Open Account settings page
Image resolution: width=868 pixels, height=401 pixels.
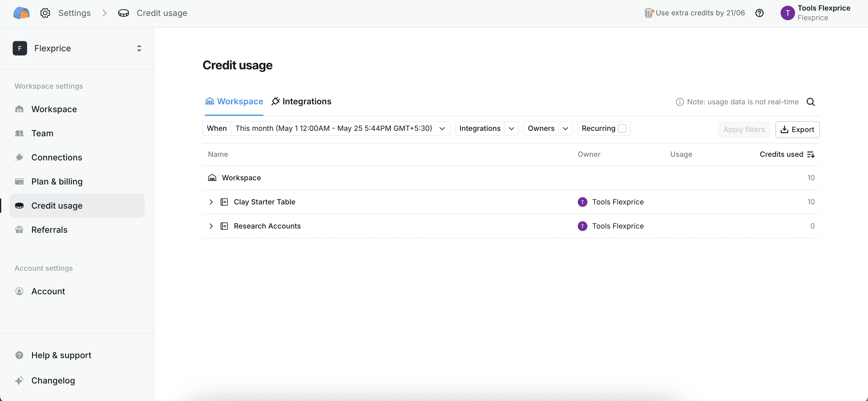77,291
